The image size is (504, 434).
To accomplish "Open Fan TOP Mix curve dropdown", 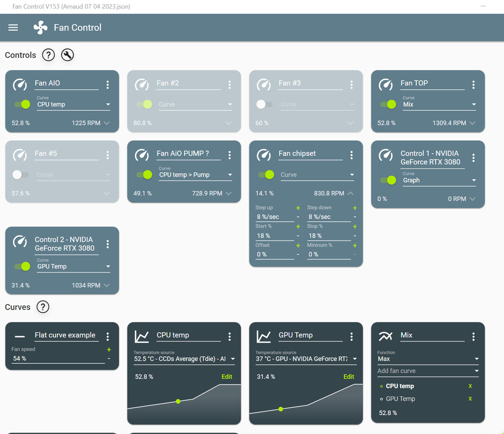I will point(439,105).
